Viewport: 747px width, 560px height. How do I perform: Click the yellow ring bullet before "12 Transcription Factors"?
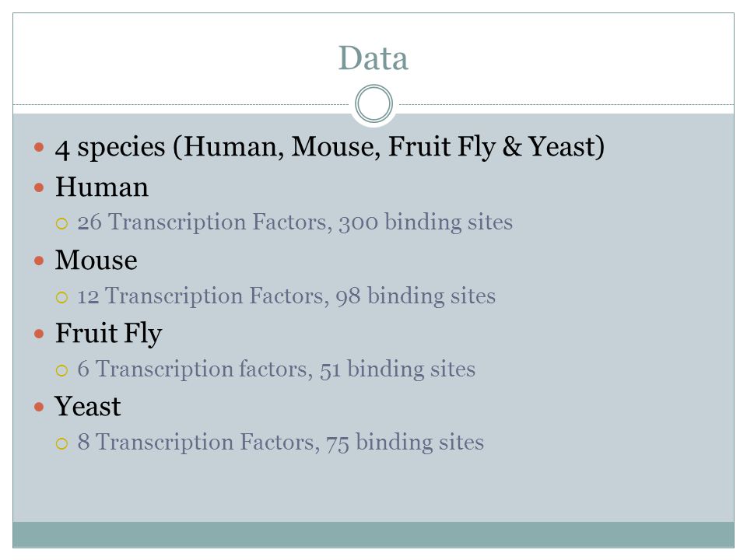(62, 297)
